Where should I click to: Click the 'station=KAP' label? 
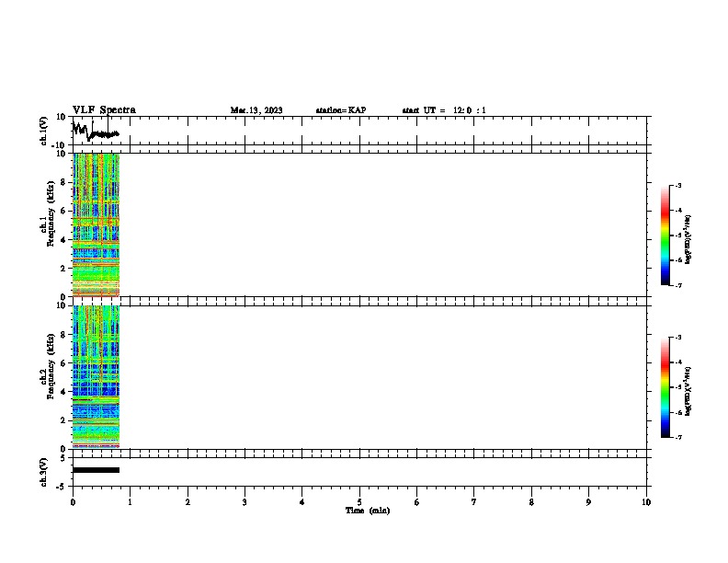[x=341, y=110]
